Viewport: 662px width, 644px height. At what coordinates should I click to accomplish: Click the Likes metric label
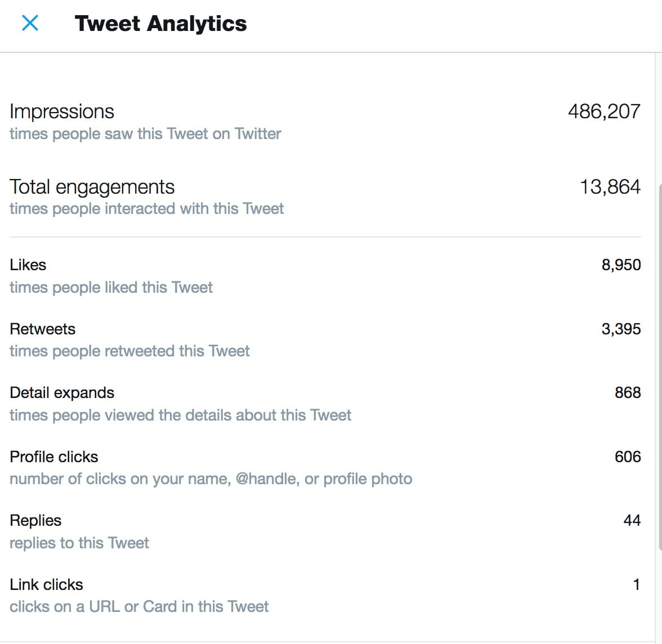[x=28, y=265]
